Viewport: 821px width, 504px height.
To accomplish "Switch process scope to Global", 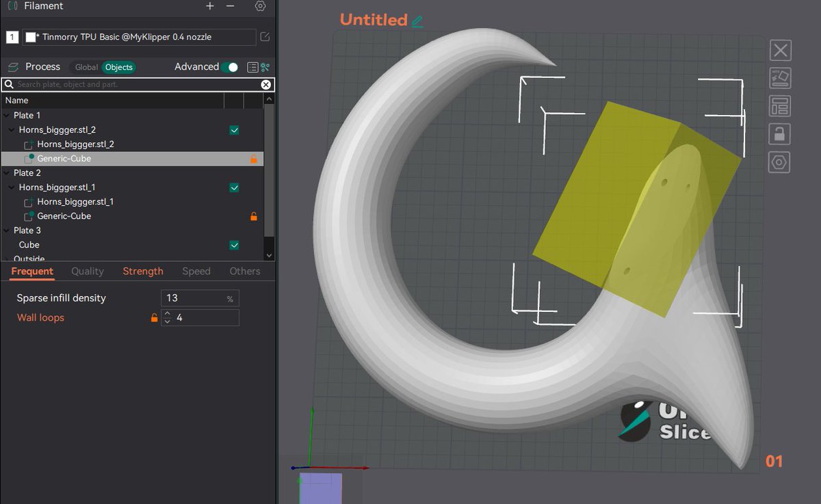I will 86,67.
